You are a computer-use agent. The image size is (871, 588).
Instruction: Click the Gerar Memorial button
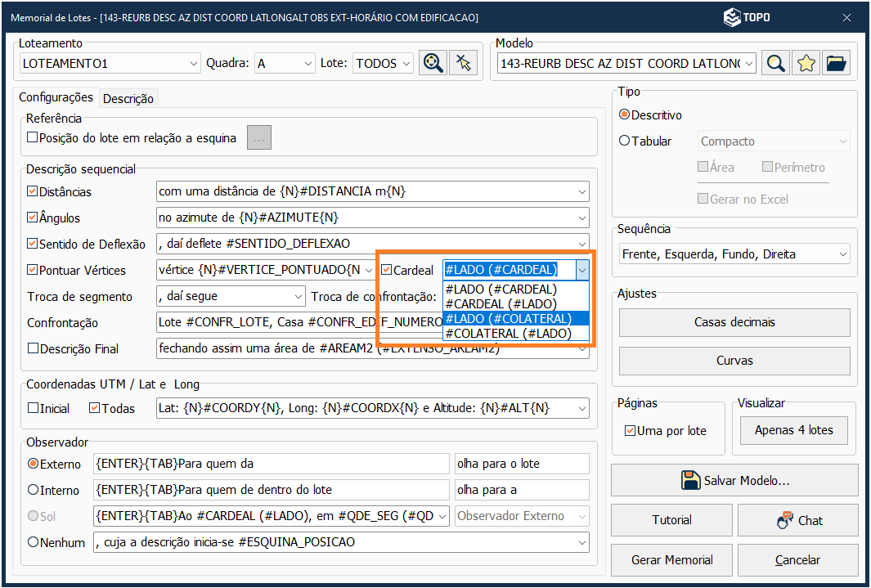point(671,560)
